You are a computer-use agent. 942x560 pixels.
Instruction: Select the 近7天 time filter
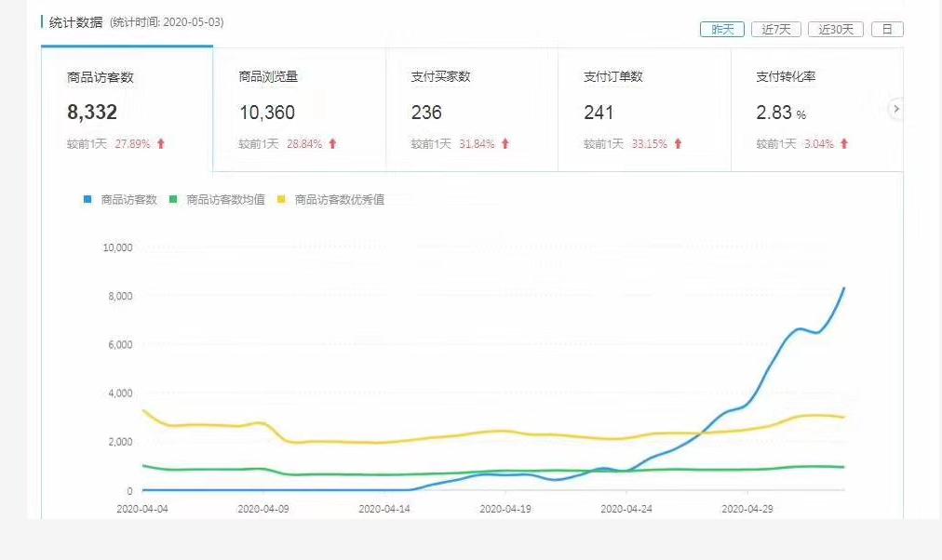point(775,29)
